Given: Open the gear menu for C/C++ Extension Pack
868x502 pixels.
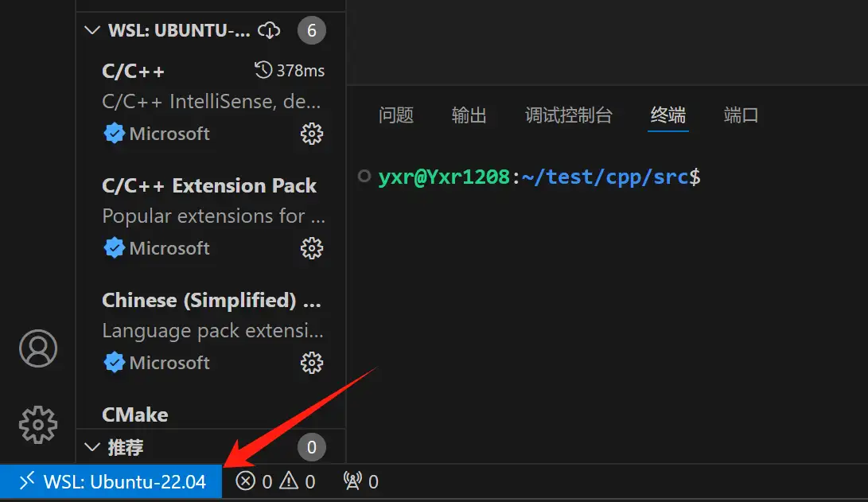Looking at the screenshot, I should point(312,248).
